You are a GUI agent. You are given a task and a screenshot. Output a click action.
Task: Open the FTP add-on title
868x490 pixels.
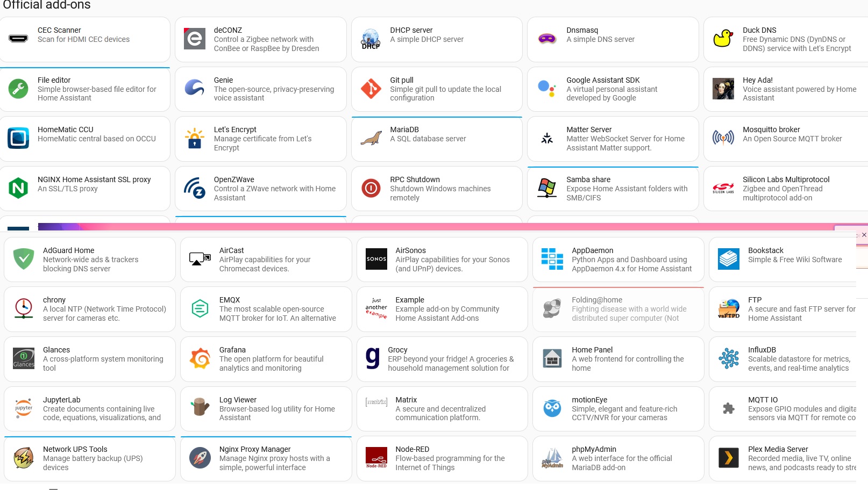pyautogui.click(x=755, y=300)
